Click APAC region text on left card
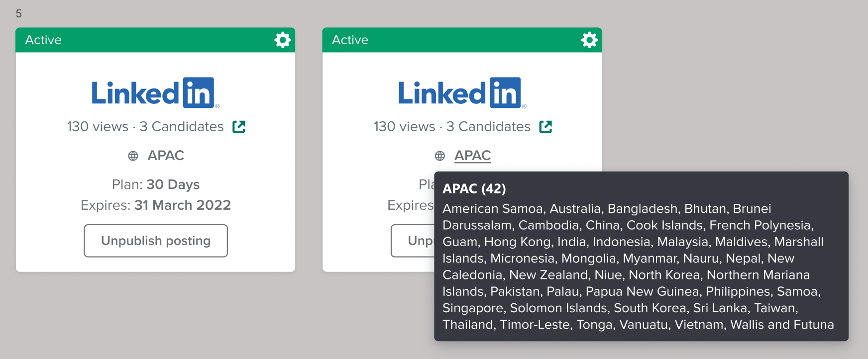 (166, 156)
